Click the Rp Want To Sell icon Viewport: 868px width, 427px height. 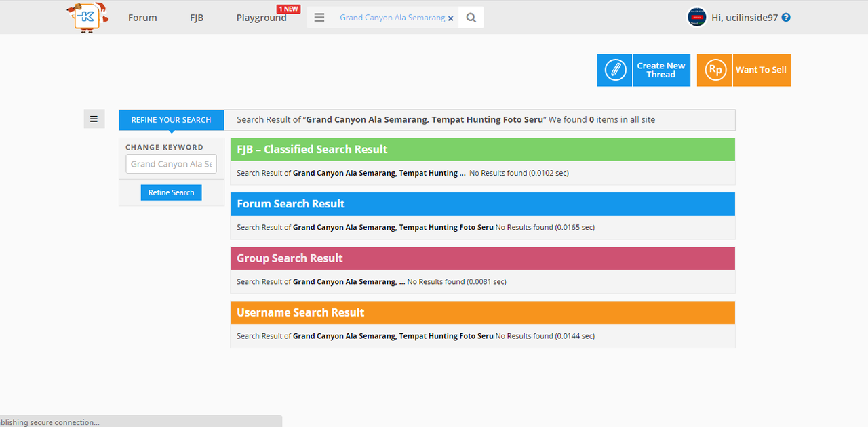tap(715, 70)
